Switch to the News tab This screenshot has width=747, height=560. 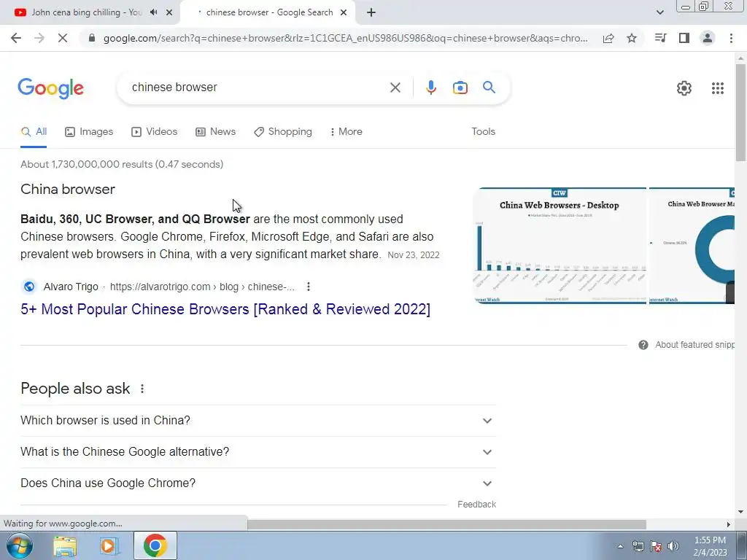pyautogui.click(x=215, y=132)
